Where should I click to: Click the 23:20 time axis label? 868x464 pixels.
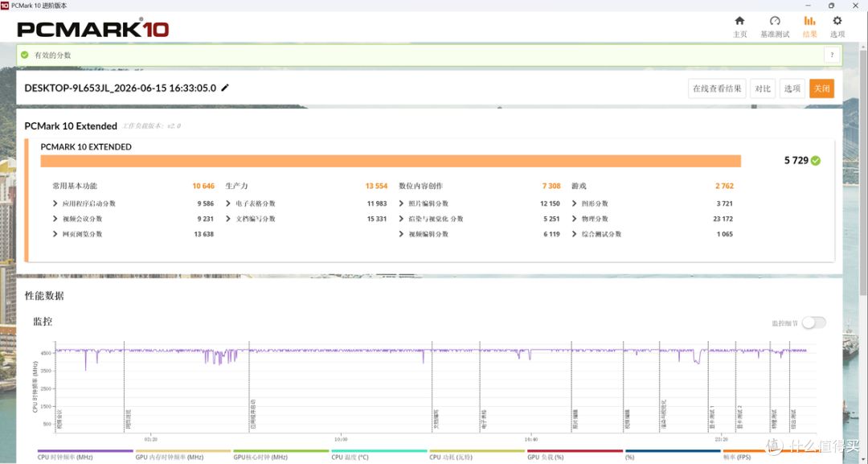coord(721,439)
